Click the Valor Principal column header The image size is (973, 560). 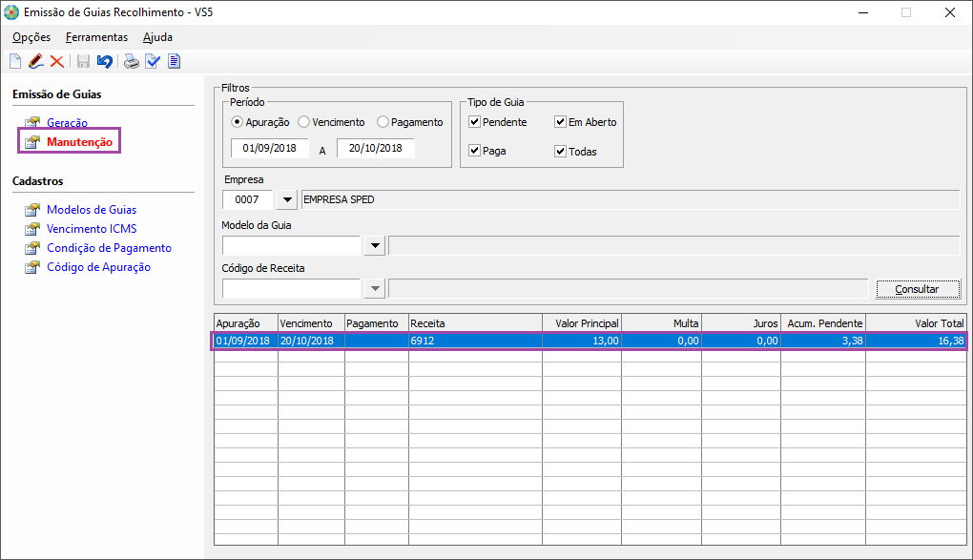(x=582, y=323)
